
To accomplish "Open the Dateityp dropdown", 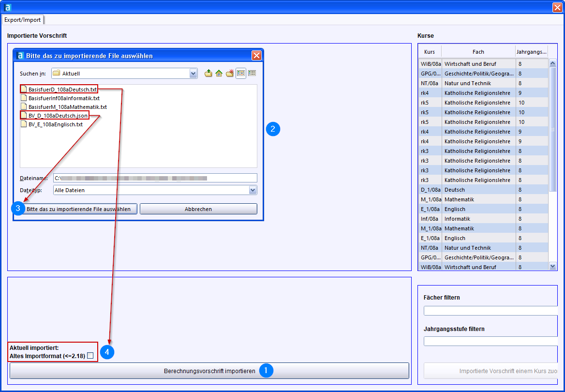I will 253,190.
